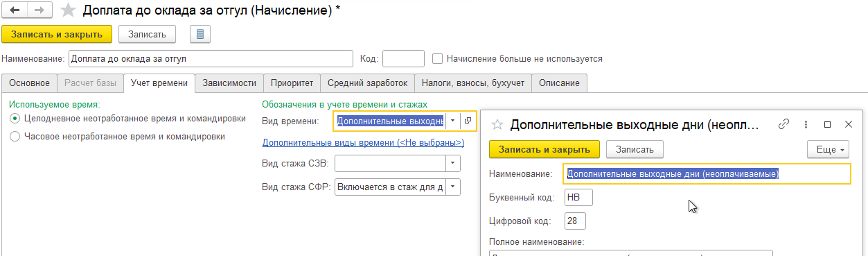Click popup Записать button

click(635, 149)
